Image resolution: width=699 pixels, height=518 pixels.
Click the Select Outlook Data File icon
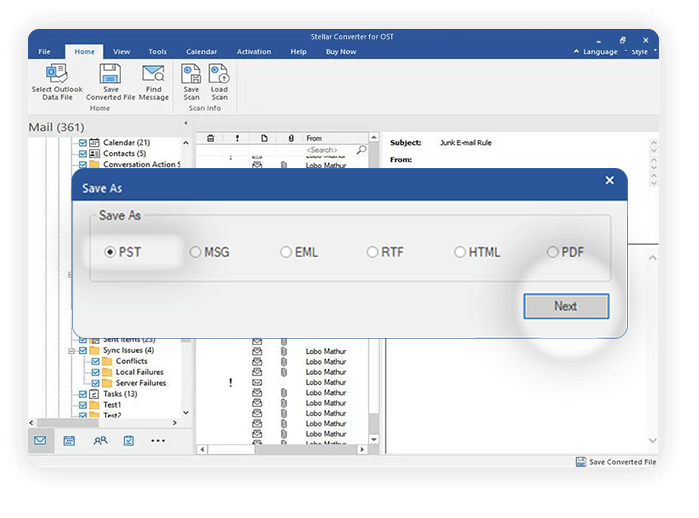(x=57, y=74)
